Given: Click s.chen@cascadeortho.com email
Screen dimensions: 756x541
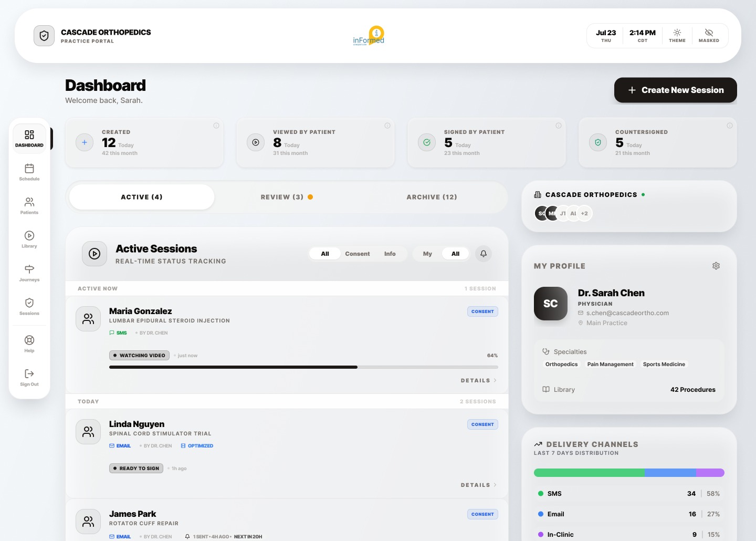Looking at the screenshot, I should pyautogui.click(x=627, y=313).
